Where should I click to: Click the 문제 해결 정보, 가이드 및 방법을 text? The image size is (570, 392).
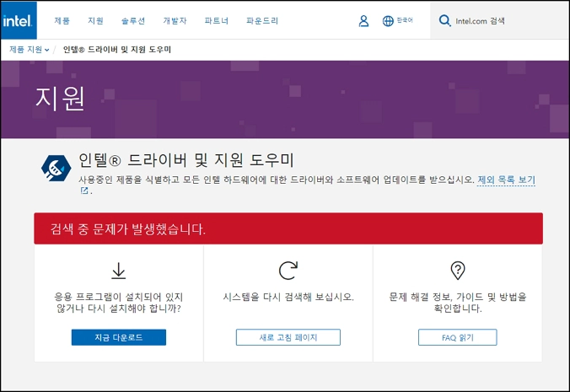click(x=458, y=297)
